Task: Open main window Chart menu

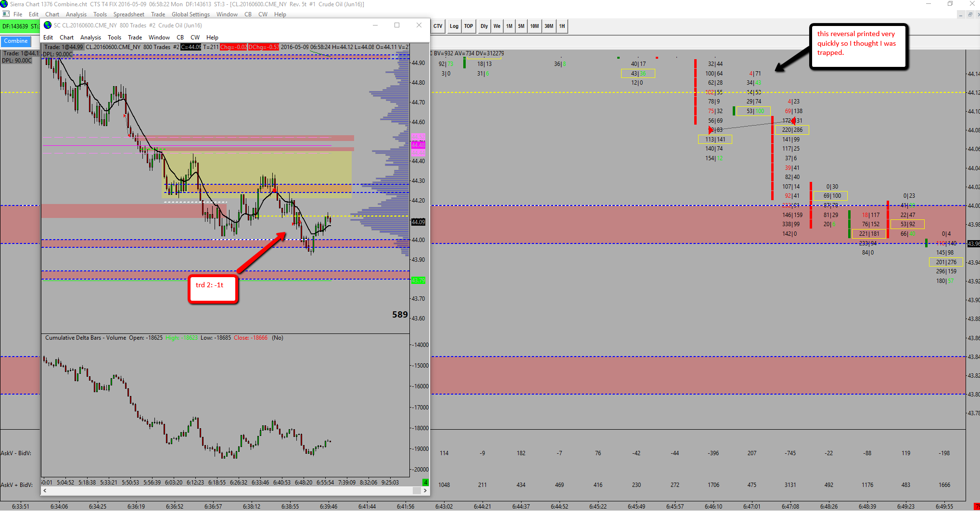Action: point(52,14)
